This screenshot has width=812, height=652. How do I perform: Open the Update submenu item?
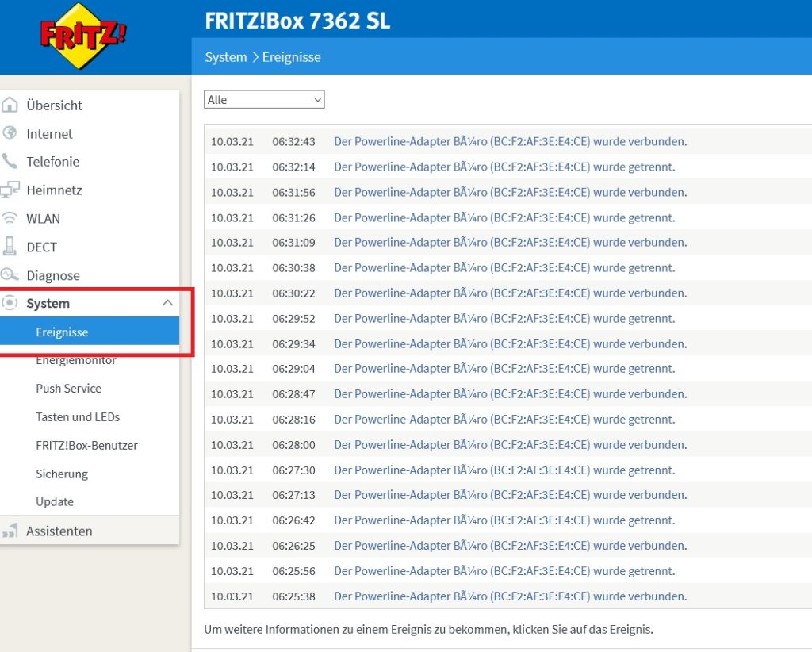[x=55, y=502]
